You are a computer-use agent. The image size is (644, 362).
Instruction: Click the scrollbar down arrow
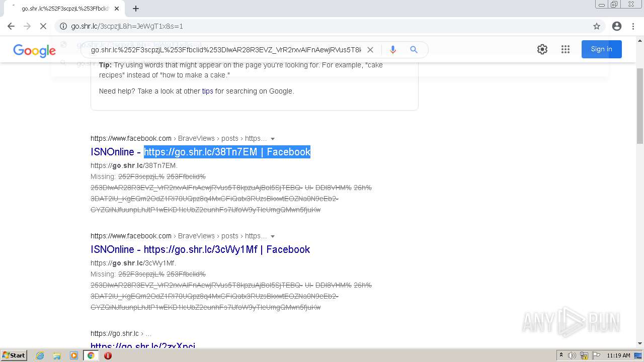pyautogui.click(x=639, y=344)
